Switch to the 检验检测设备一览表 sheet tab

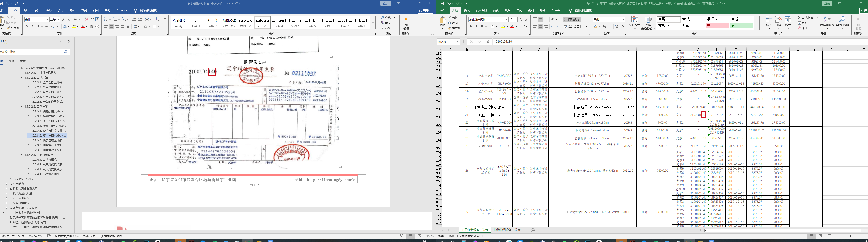[507, 230]
